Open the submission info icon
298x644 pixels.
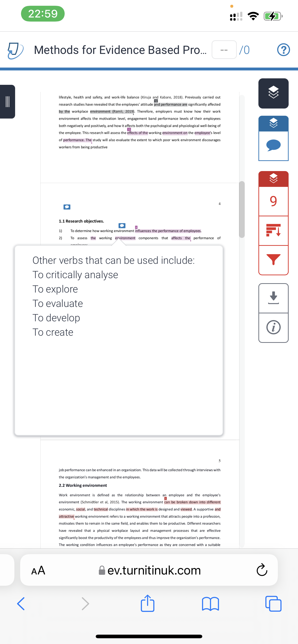pos(273,327)
